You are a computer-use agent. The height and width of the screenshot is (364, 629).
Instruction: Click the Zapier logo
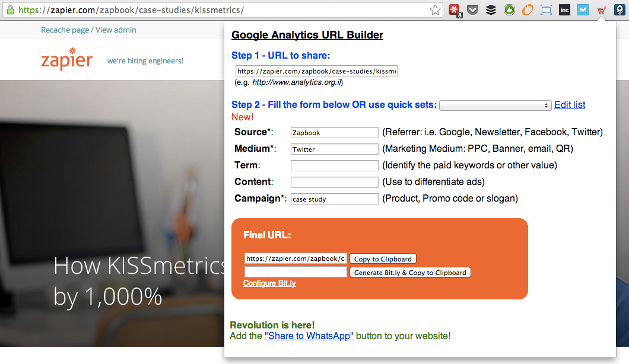pyautogui.click(x=66, y=59)
